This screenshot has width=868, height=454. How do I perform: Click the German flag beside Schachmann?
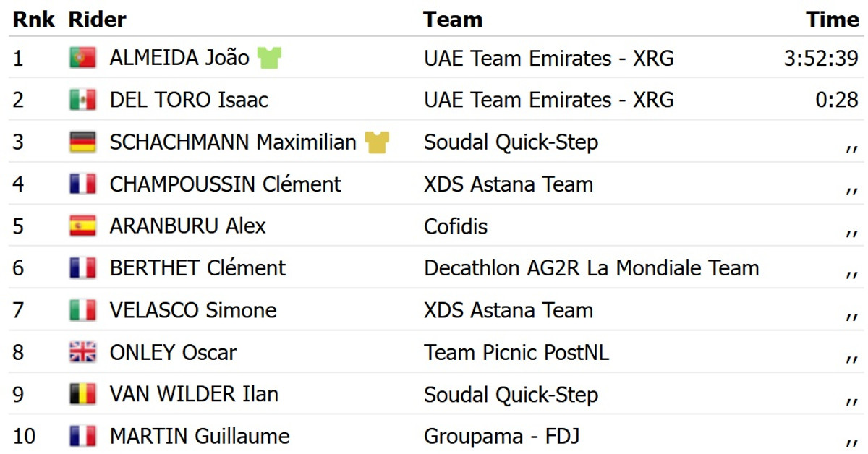82,142
